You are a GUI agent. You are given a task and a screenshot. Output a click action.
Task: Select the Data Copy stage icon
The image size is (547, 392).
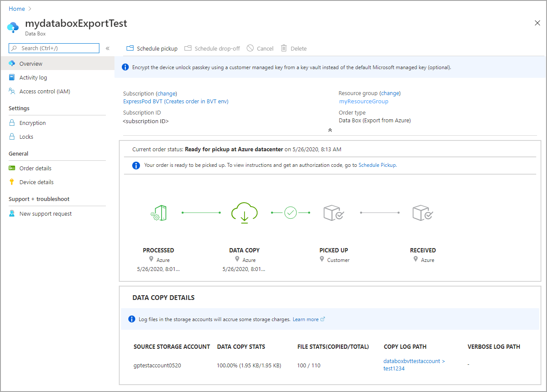[244, 213]
